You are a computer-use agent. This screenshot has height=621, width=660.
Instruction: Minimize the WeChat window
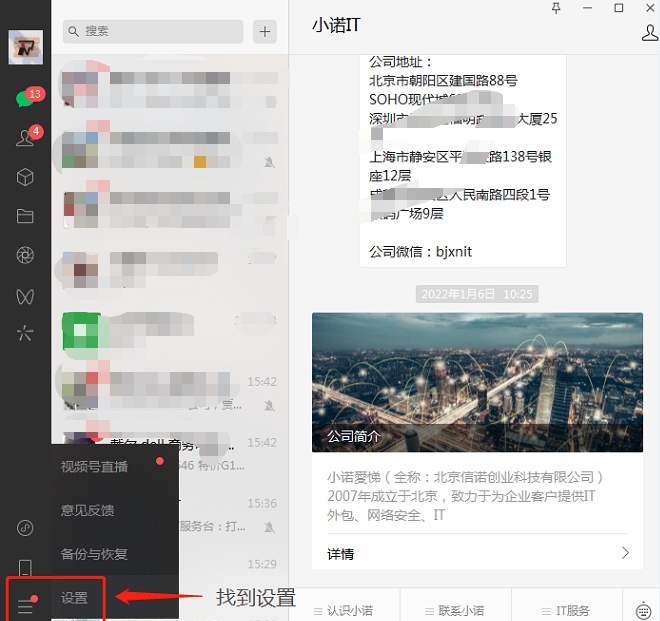point(588,8)
